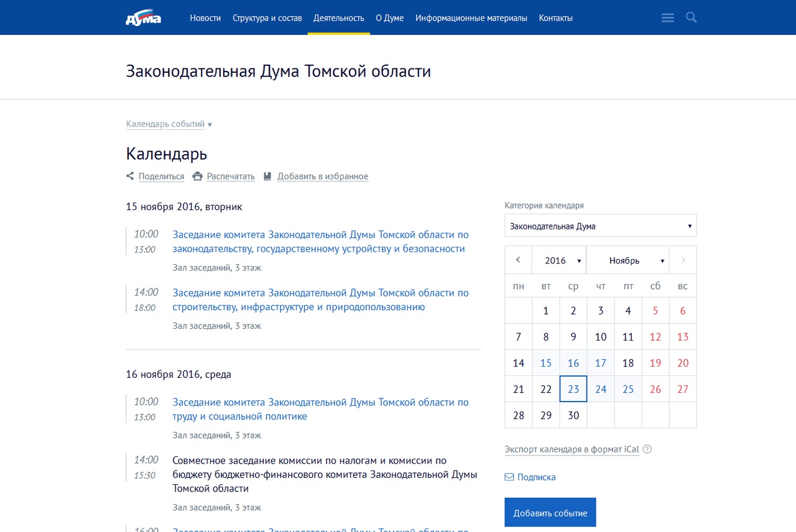Select calendar day 17
796x532 pixels.
pyautogui.click(x=601, y=363)
